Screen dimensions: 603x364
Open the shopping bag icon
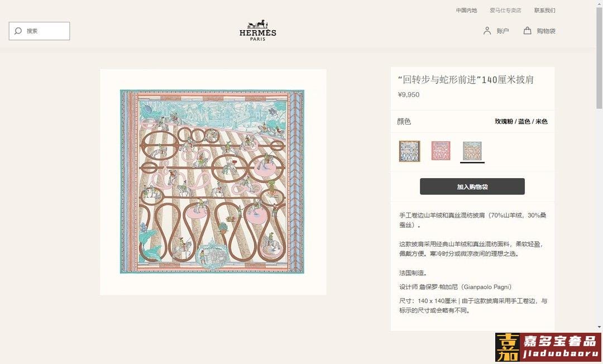pyautogui.click(x=527, y=30)
